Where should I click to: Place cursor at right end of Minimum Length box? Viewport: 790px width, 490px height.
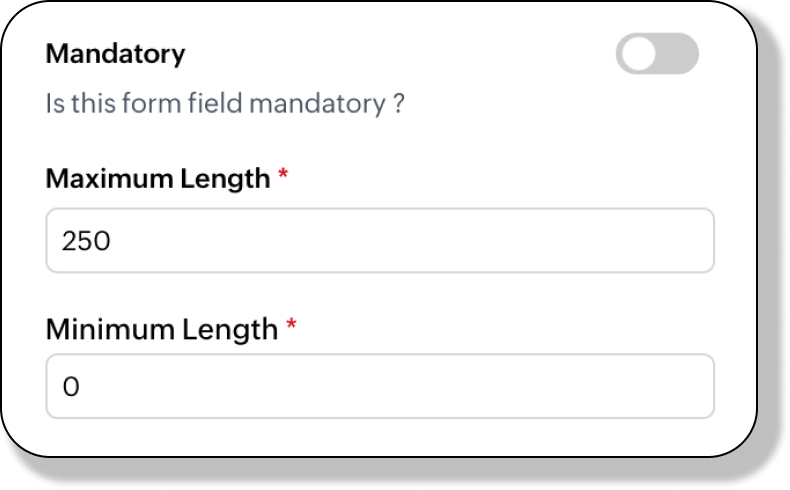point(700,386)
